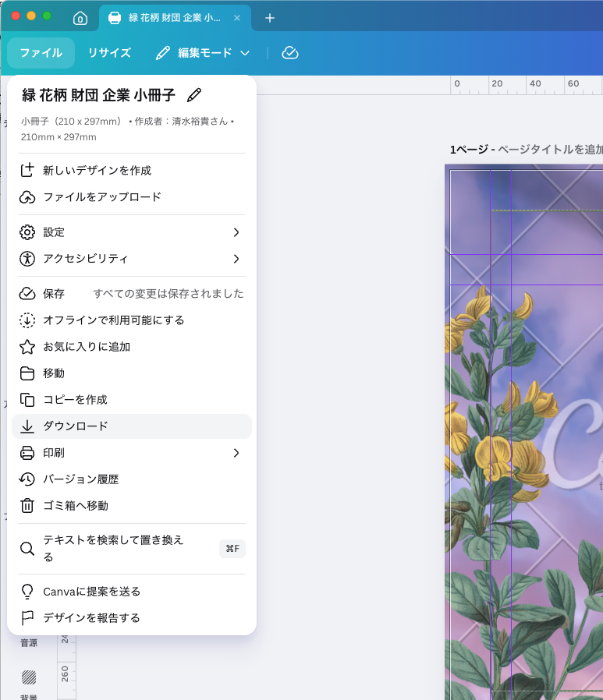
Task: Open the 設定 submenu
Action: (132, 232)
